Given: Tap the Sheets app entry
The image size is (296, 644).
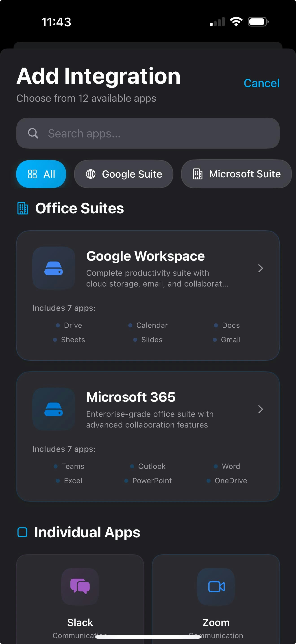Looking at the screenshot, I should click(69, 340).
